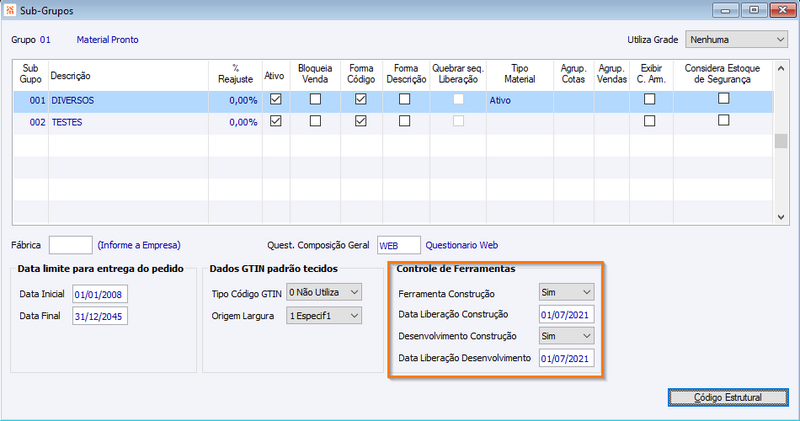Click the Quest. Composição Geral WEB field
Screen dimensions: 800x421
pos(399,245)
